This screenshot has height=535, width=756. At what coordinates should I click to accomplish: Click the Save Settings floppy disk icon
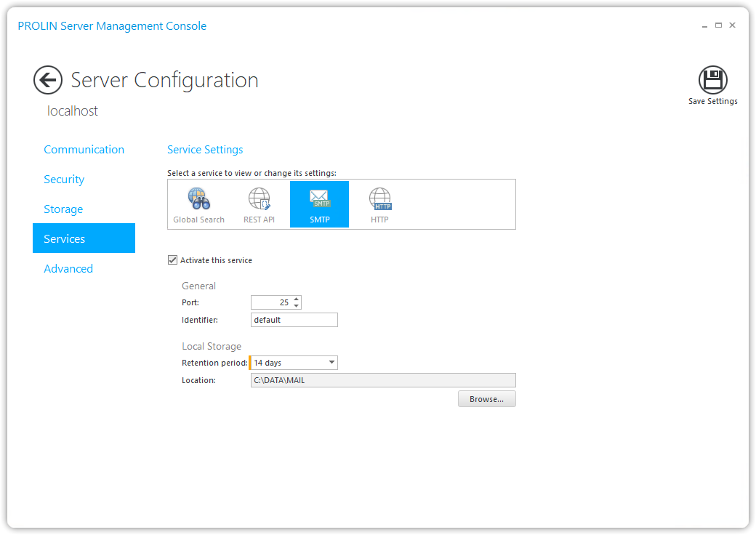(x=712, y=80)
